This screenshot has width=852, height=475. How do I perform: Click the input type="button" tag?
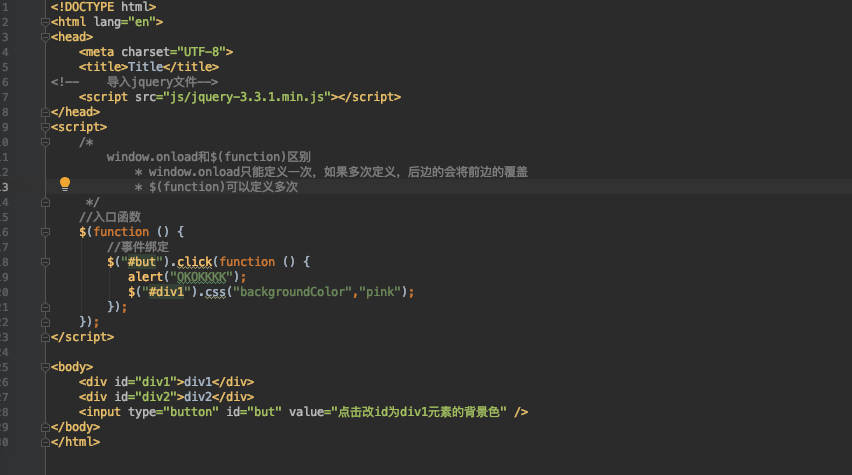coord(303,412)
